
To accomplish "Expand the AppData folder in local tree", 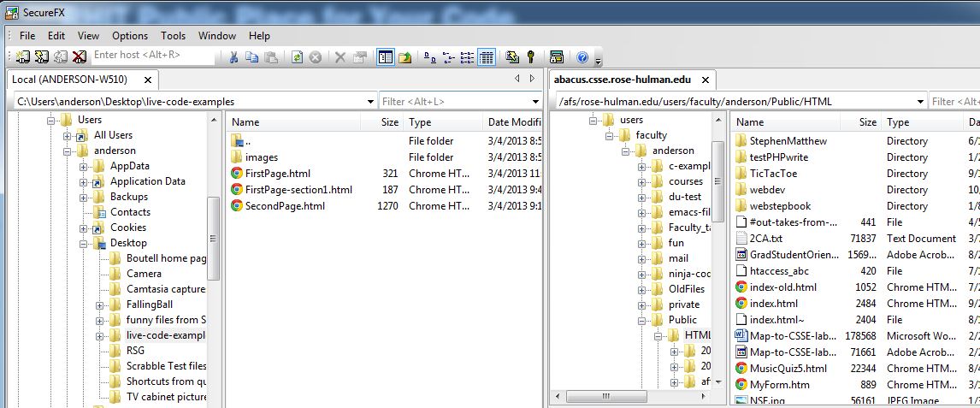I will pyautogui.click(x=84, y=166).
